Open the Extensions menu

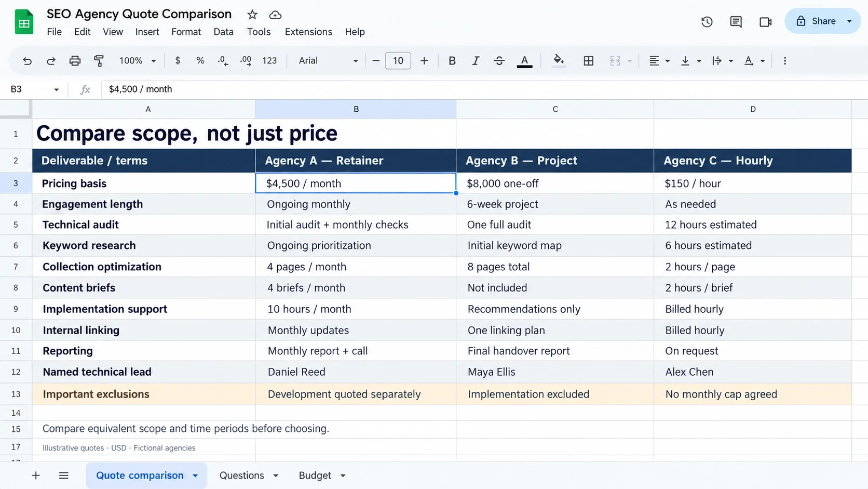[308, 32]
